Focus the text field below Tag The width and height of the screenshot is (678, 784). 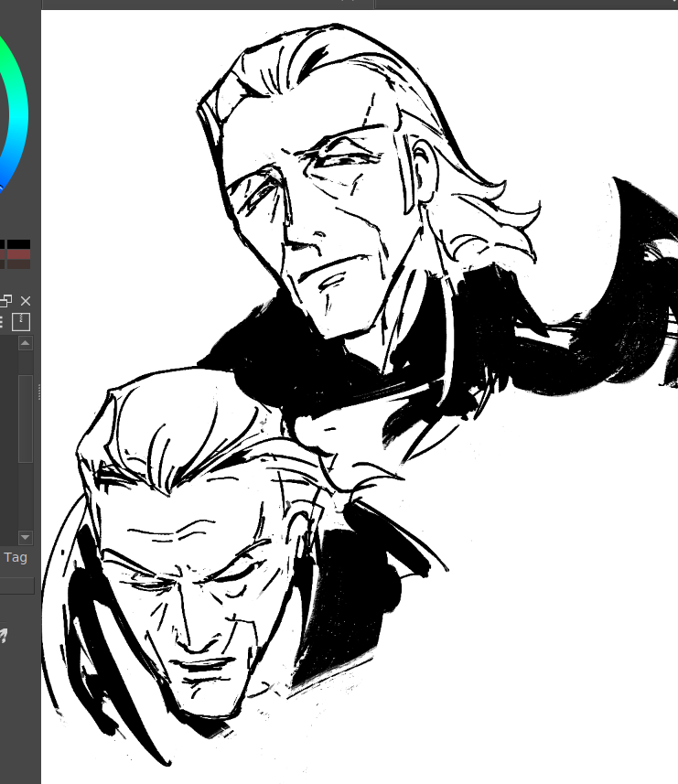(x=16, y=585)
